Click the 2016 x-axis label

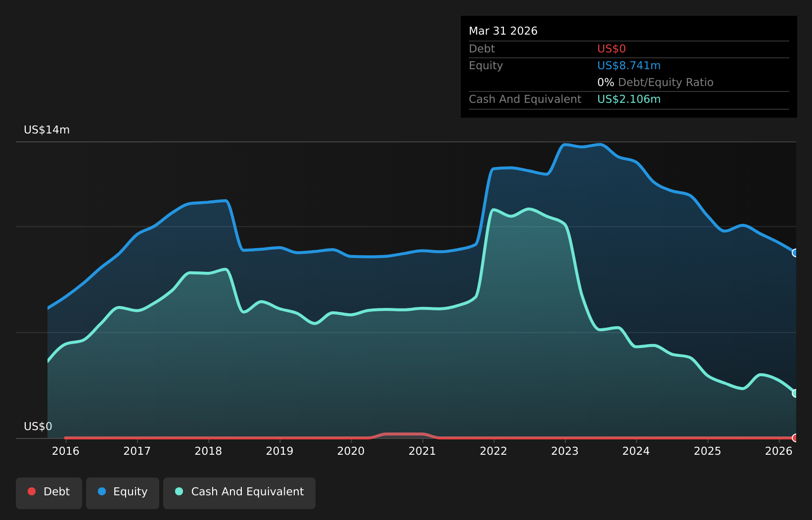(x=66, y=451)
